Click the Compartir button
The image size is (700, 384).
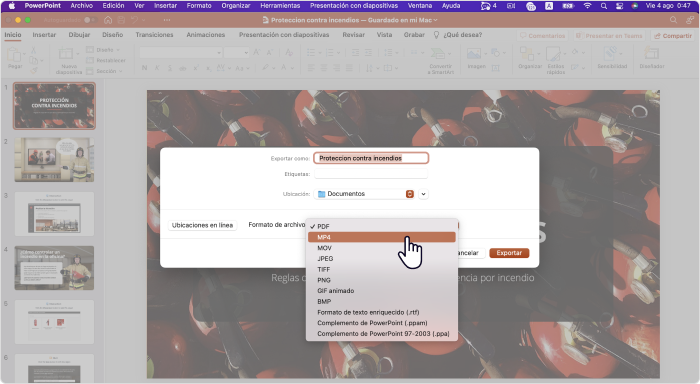pos(673,36)
